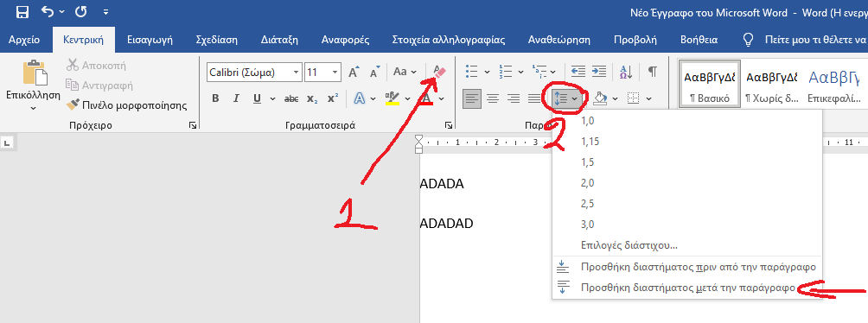Click the Decrease indent icon
Image resolution: width=868 pixels, height=323 pixels.
click(578, 72)
